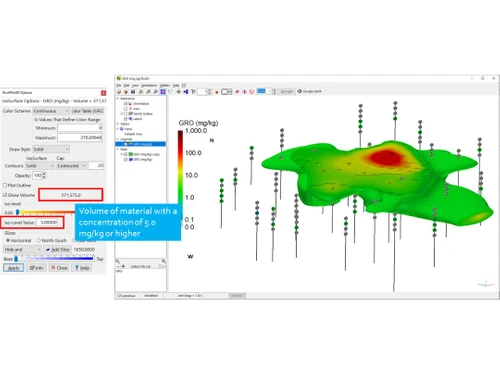Enable the World Outline checkbox
Viewport: 500px width, 375px height.
pyautogui.click(x=126, y=114)
